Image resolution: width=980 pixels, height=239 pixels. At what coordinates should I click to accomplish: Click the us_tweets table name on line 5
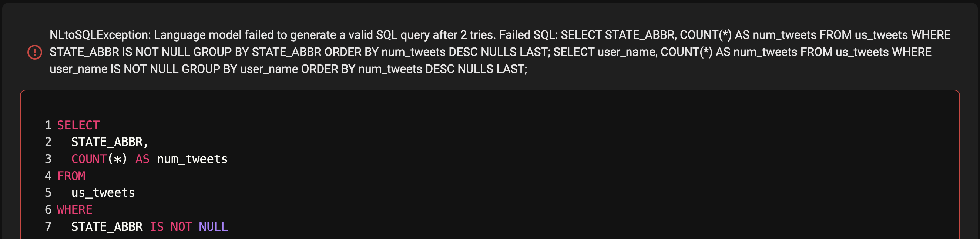click(103, 193)
